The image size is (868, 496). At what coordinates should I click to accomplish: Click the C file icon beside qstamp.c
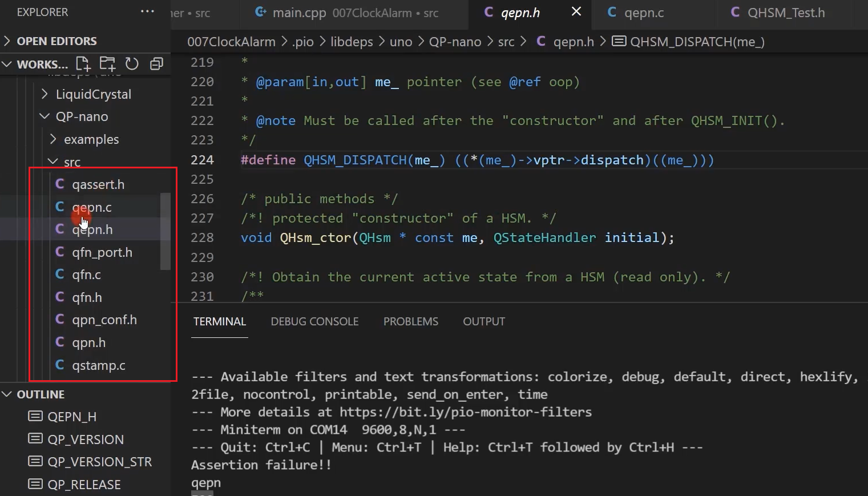(x=60, y=365)
